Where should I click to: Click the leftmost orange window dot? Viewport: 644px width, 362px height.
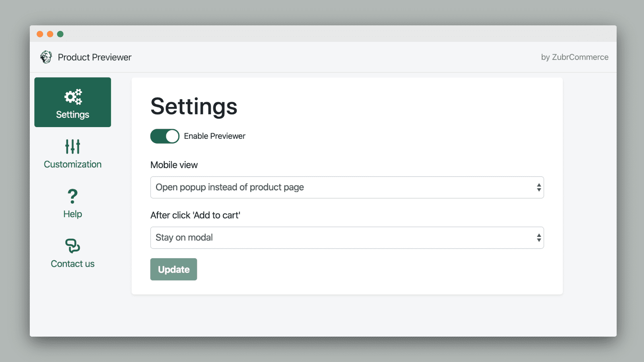point(40,34)
